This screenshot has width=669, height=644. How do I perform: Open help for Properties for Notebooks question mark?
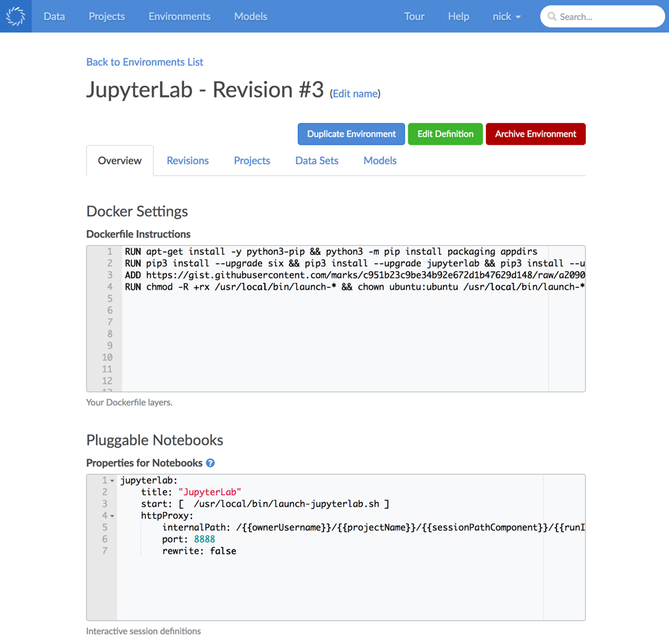210,463
